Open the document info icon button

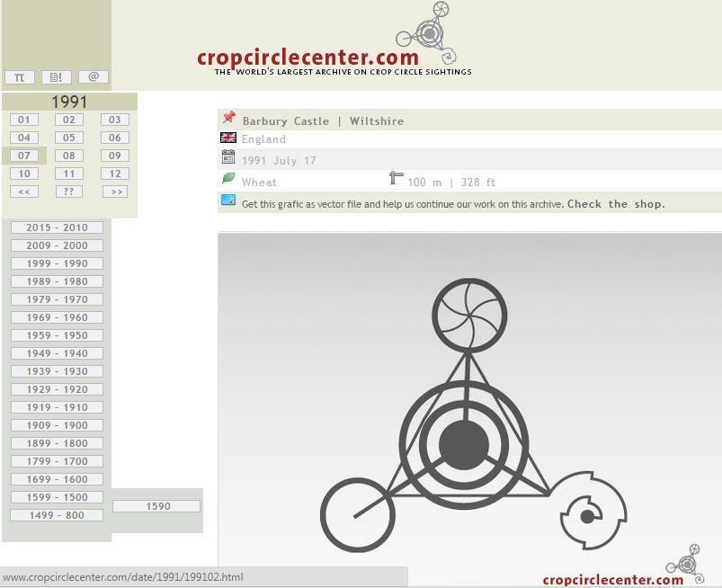click(x=56, y=77)
